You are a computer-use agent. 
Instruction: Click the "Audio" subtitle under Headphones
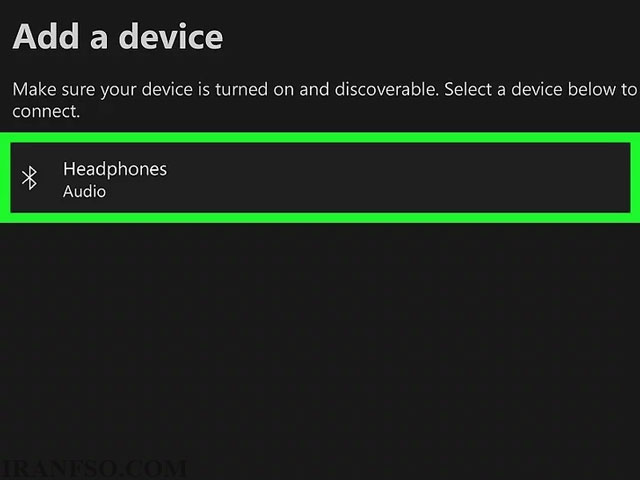[84, 191]
